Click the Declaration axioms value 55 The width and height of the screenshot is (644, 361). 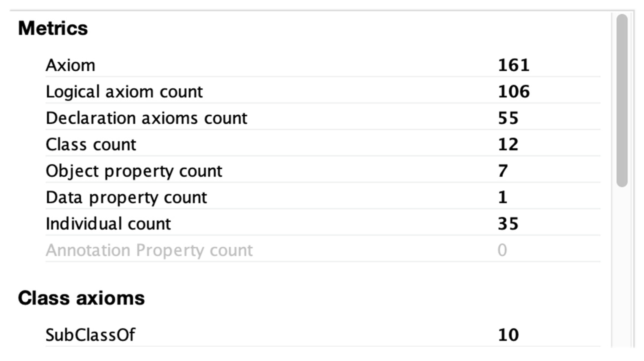508,118
